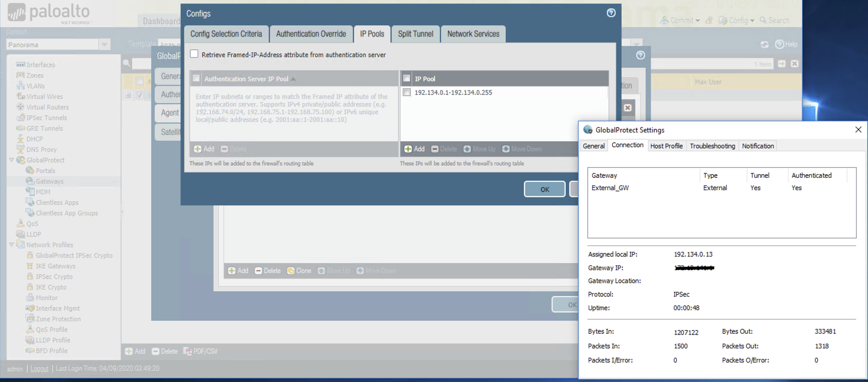Switch to Network Services tab
868x382 pixels.
tap(473, 34)
